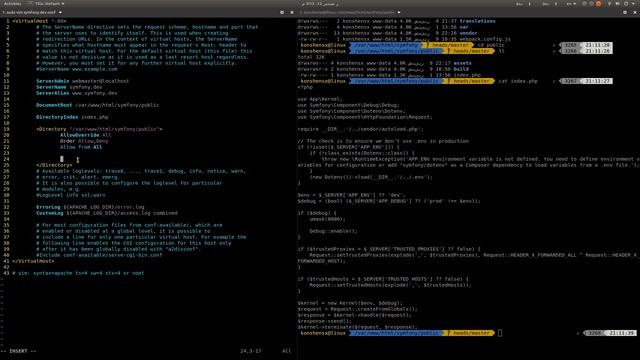Click the closing </Directory> tag
640x360 pixels.
tap(54, 165)
